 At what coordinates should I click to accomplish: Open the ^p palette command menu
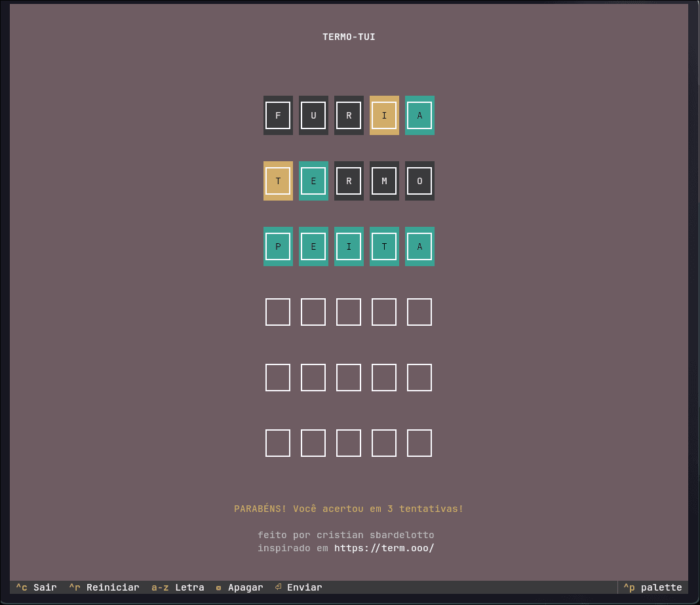(653, 587)
